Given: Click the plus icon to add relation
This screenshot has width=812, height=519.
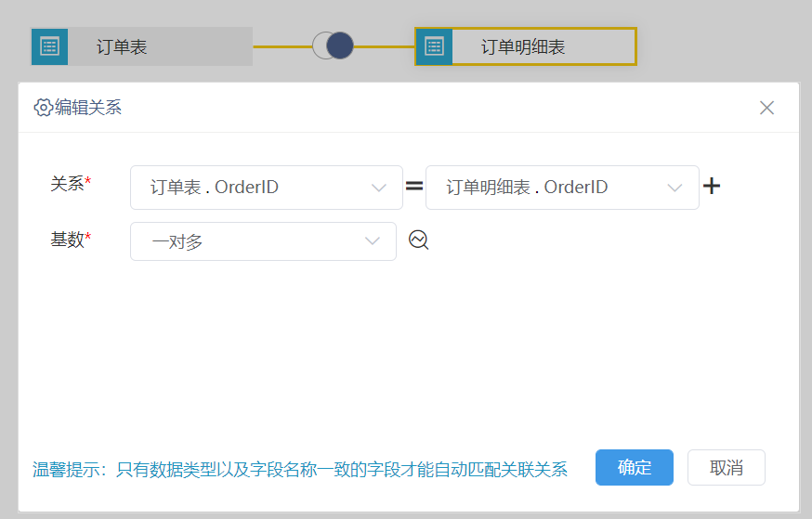Looking at the screenshot, I should click(712, 186).
